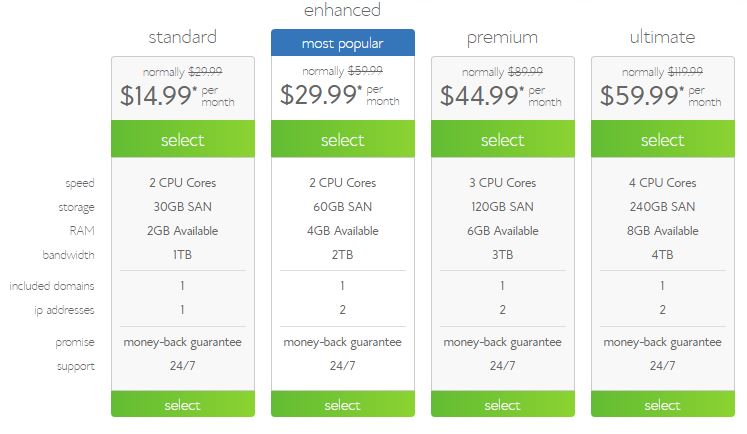Click bottom select button under ultimate plan
Screen dimensions: 747x434
[663, 404]
